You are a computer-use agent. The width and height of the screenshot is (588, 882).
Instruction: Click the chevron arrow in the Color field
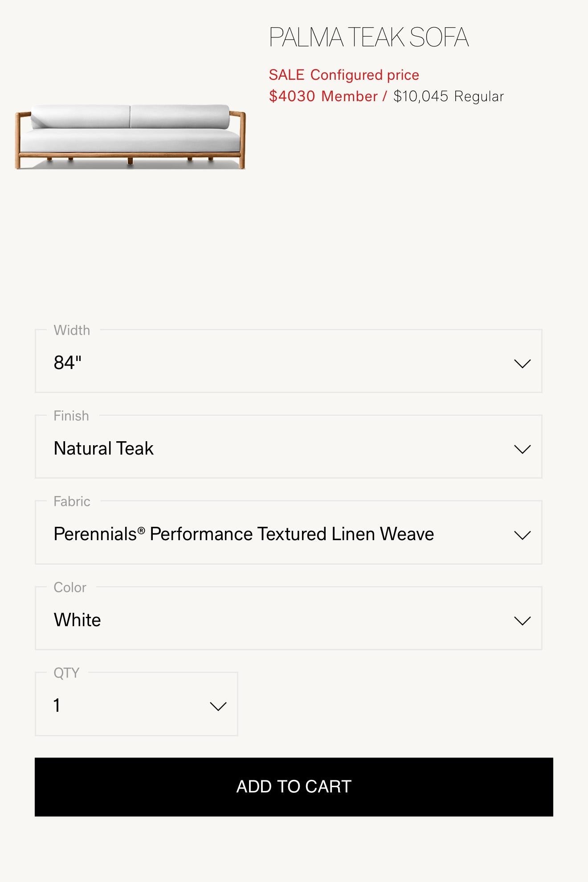click(x=522, y=621)
